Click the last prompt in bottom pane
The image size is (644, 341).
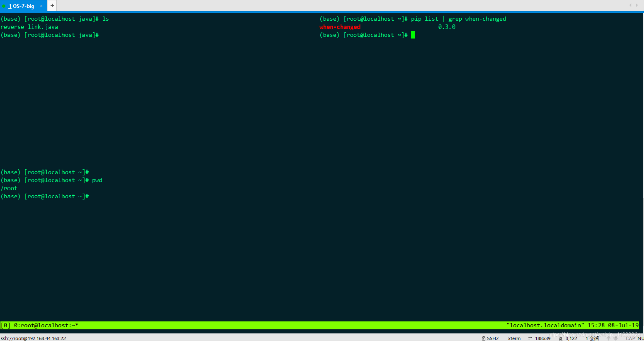45,196
